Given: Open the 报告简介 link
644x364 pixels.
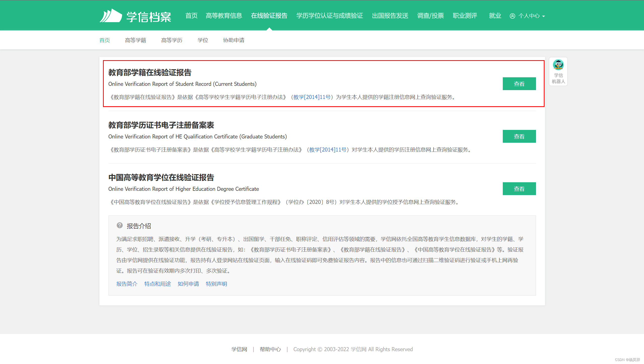Looking at the screenshot, I should [127, 284].
